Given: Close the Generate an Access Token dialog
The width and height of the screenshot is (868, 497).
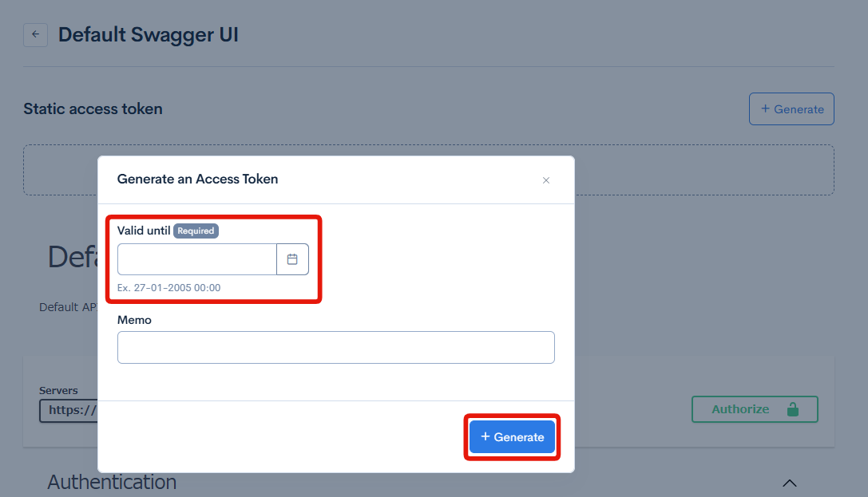Looking at the screenshot, I should (546, 180).
